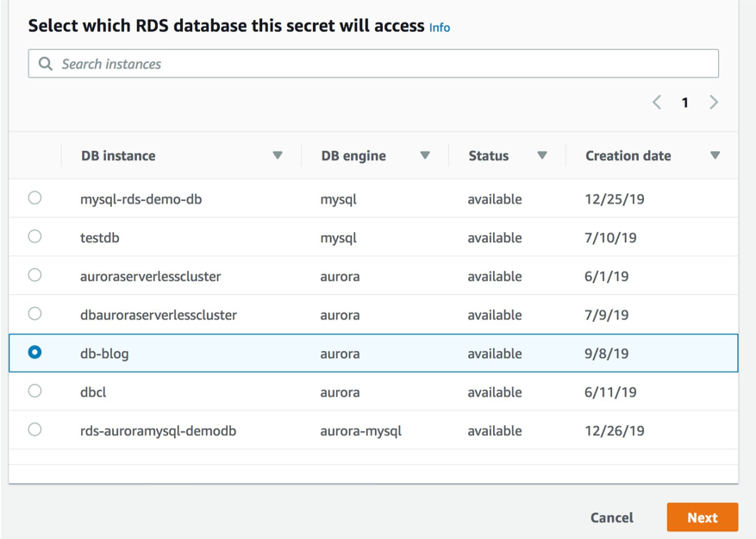The image size is (756, 539).
Task: Click the Cancel button
Action: click(x=611, y=517)
